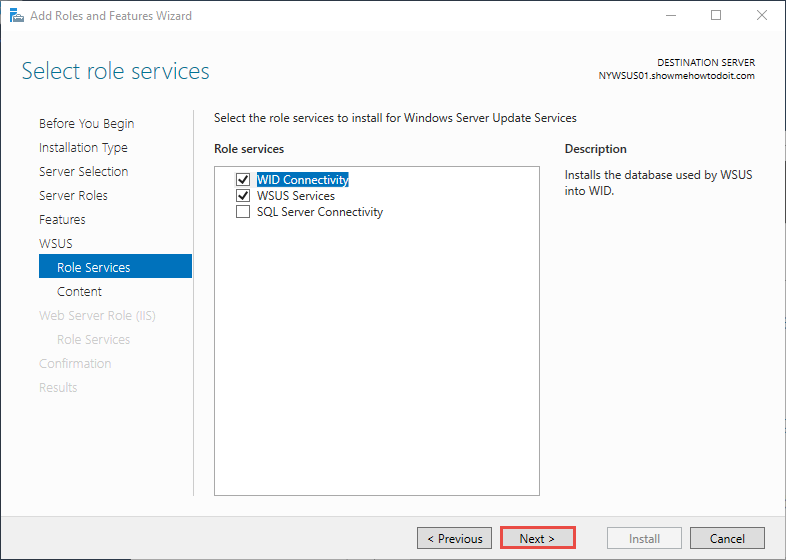Viewport: 786px width, 560px height.
Task: Maximize the wizard window
Action: (x=716, y=16)
